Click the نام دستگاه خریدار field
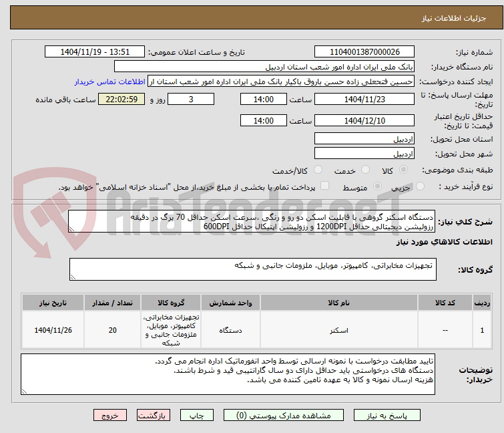Image resolution: width=504 pixels, height=433 pixels. coord(264,67)
